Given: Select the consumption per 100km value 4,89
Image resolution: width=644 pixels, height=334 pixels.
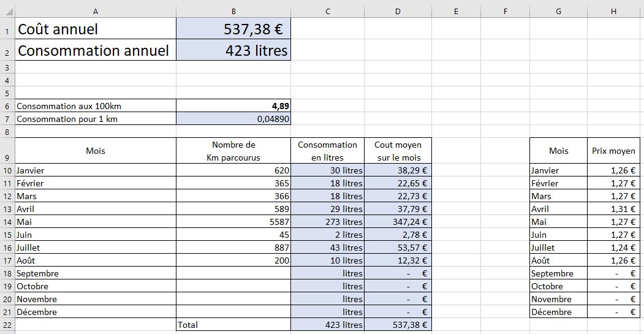Looking at the screenshot, I should click(x=233, y=106).
